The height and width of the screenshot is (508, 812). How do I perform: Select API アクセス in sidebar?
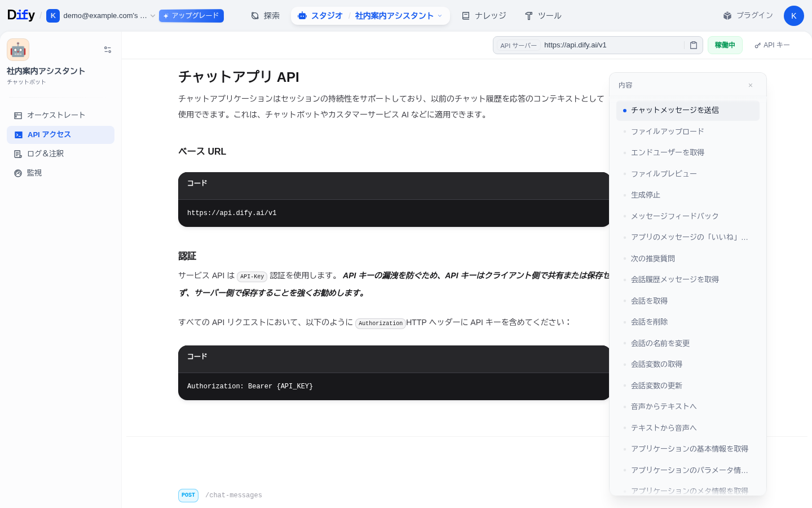coord(60,134)
